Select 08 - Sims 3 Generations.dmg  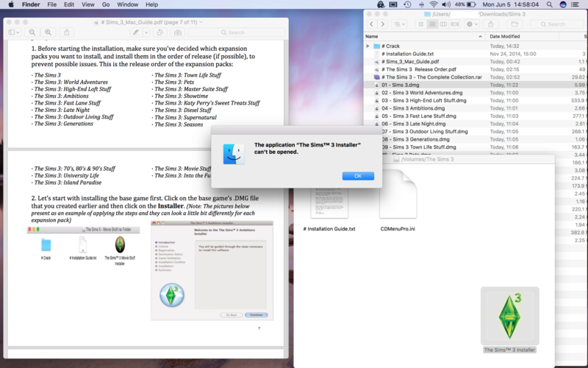pyautogui.click(x=485, y=139)
